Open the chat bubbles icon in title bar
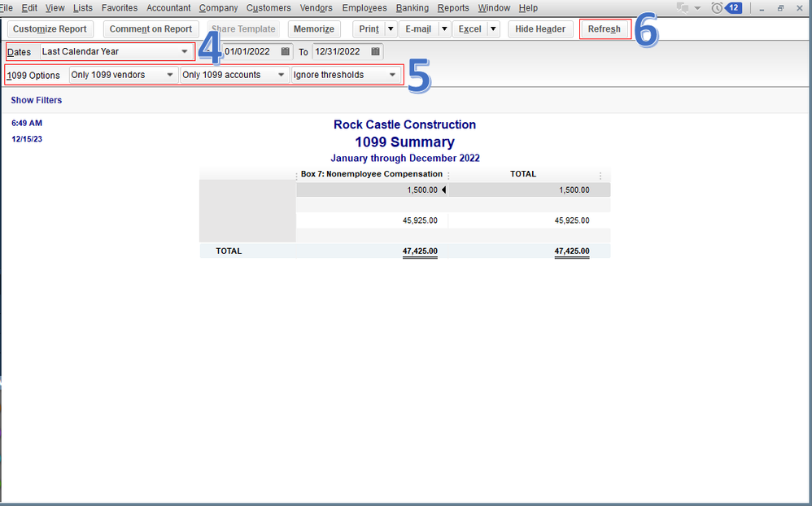 (683, 8)
